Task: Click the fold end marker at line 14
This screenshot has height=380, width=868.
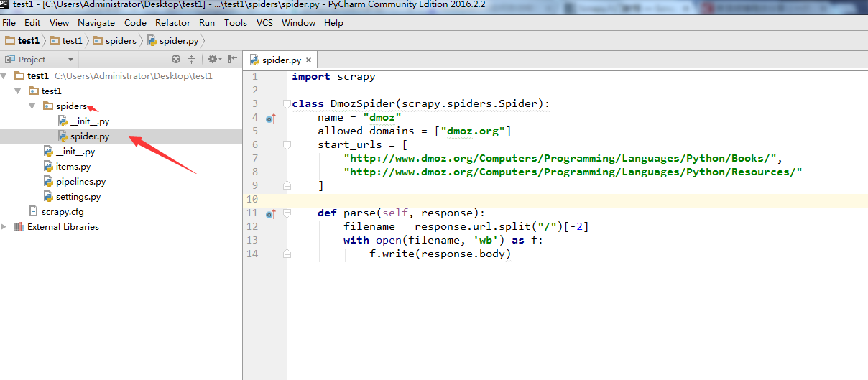Action: [287, 254]
